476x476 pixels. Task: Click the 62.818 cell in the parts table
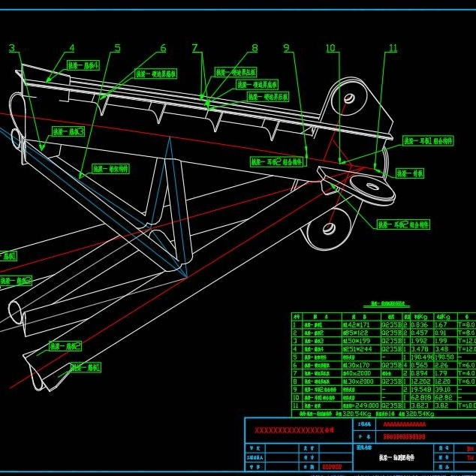point(422,396)
